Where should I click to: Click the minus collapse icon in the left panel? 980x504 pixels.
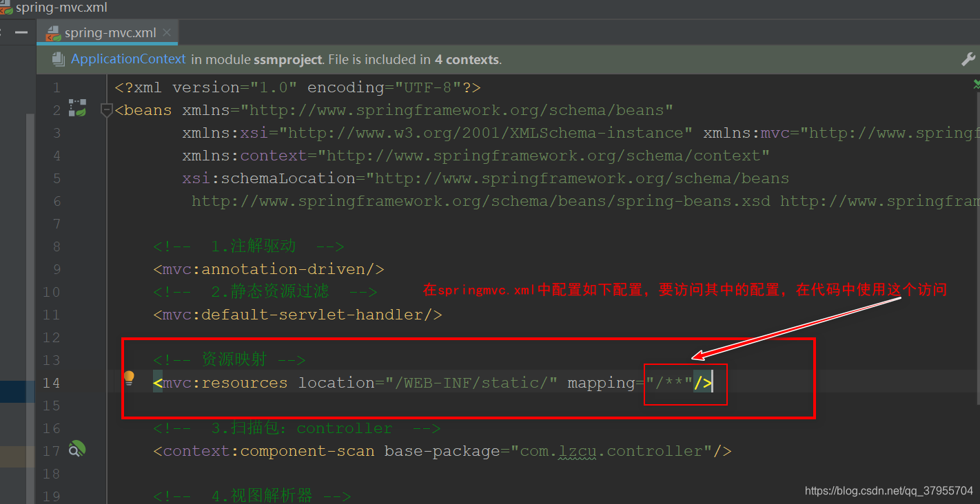21,32
